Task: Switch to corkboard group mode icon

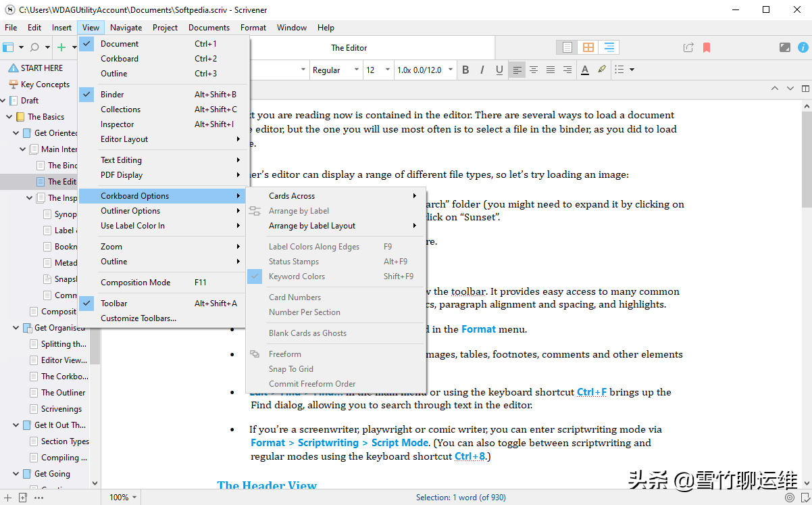Action: [x=588, y=47]
